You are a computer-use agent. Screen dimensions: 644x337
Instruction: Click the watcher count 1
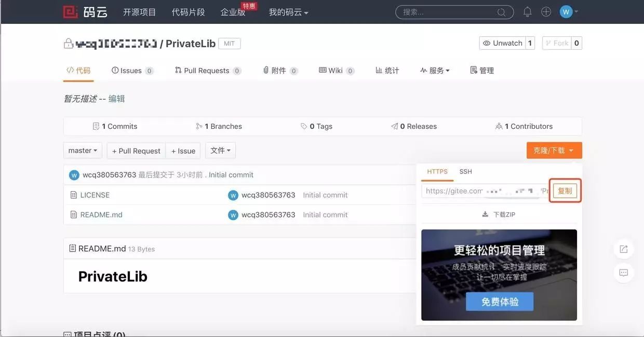pos(530,43)
